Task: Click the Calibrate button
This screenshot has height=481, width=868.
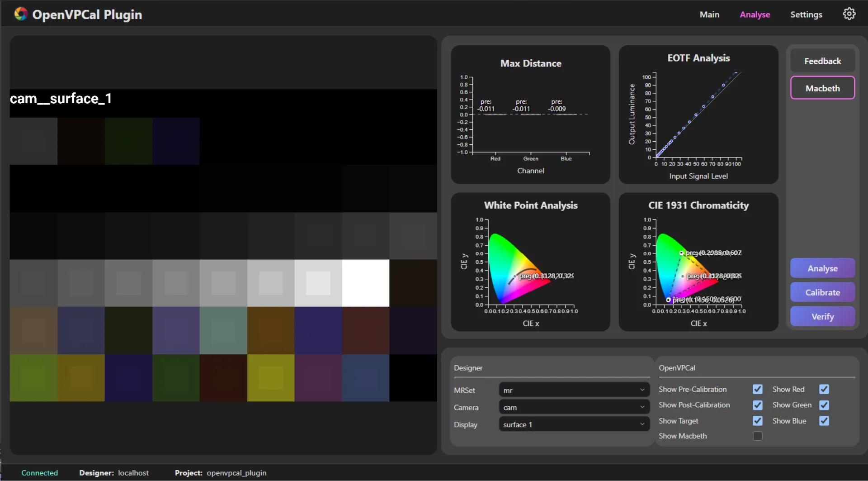Action: 822,292
